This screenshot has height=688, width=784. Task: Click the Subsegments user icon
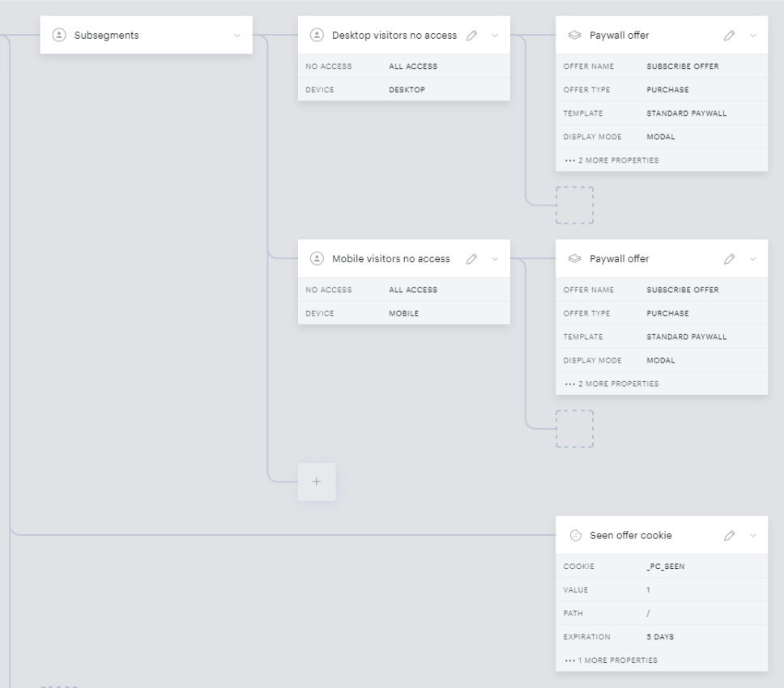point(59,35)
